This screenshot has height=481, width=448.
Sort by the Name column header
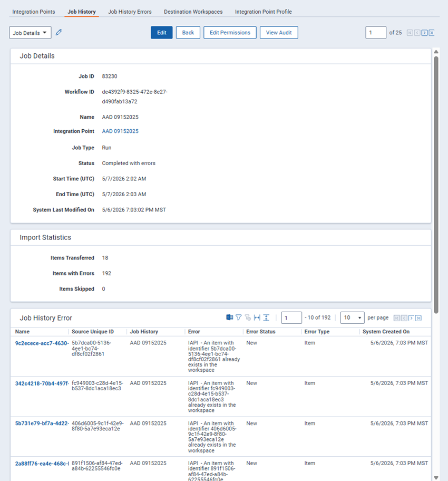tap(22, 331)
